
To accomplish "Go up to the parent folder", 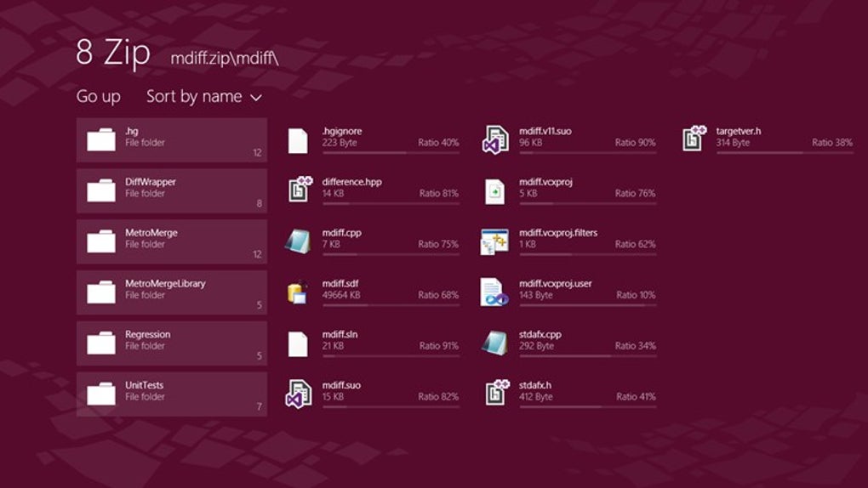I will [99, 97].
